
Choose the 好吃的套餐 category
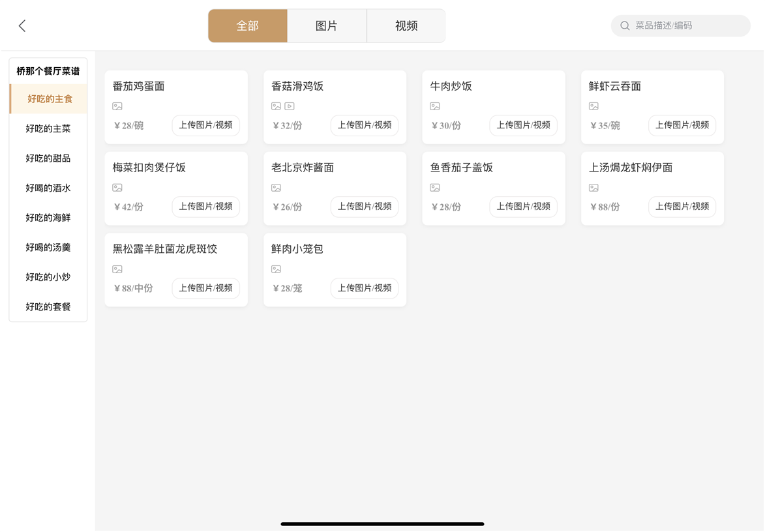[48, 307]
